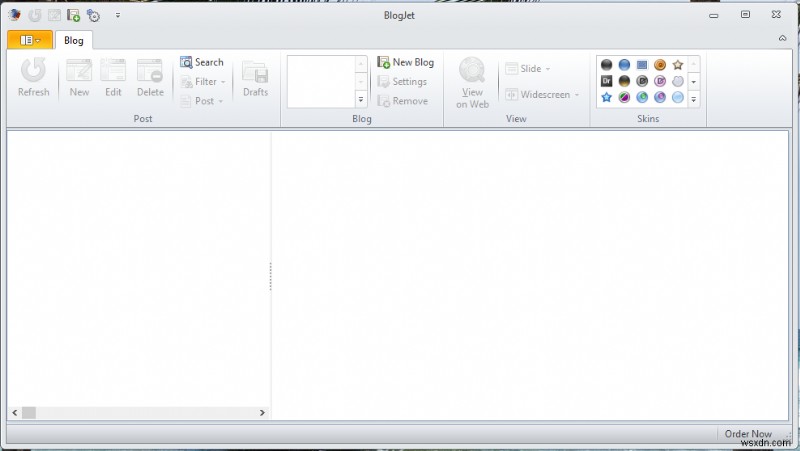Click the quick access Refresh icon
Viewport: 800px width, 451px height.
(x=35, y=16)
